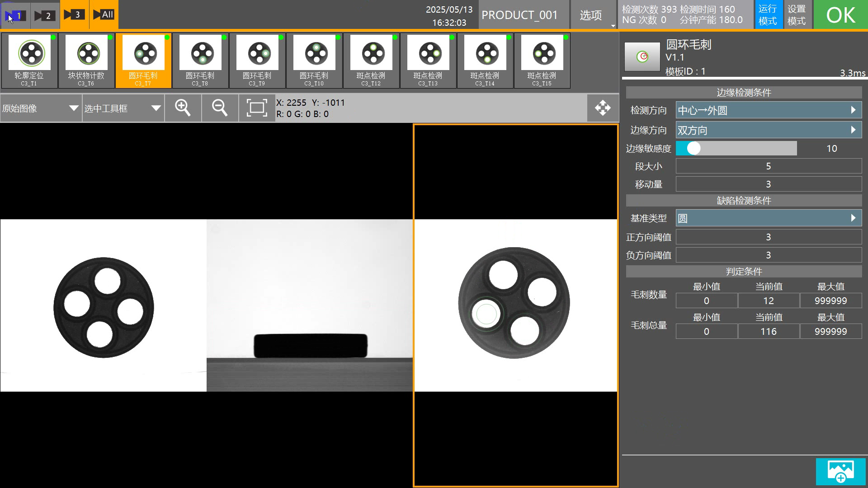Click the 运行模式 run mode button

(x=768, y=15)
